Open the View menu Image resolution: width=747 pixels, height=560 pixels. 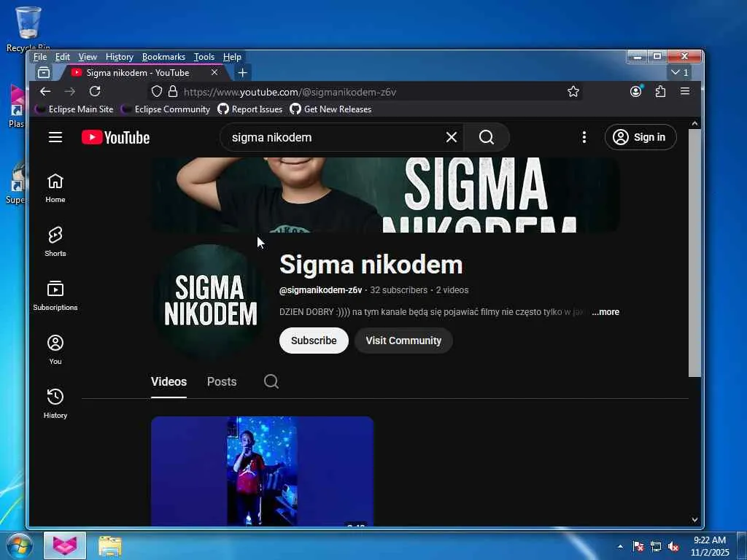[x=88, y=57]
